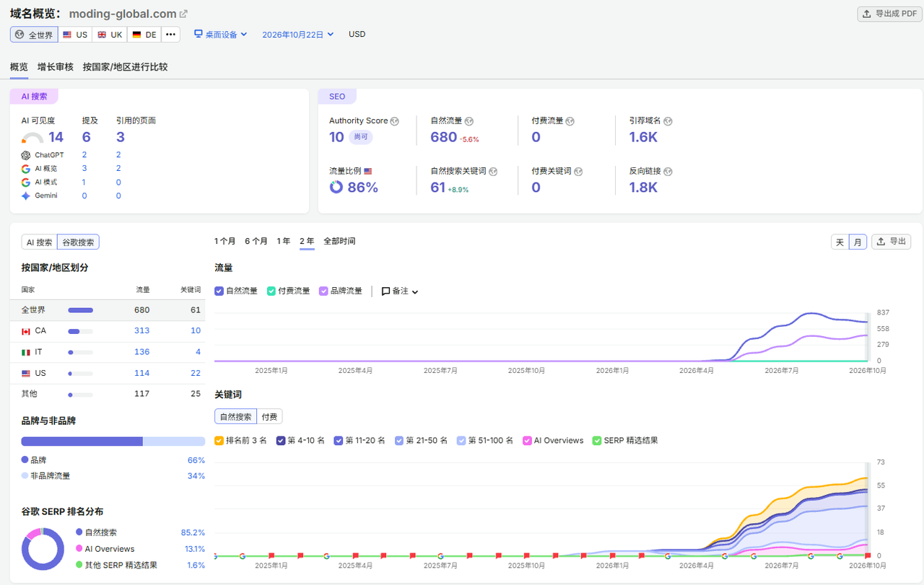Expand the 备注 notes dropdown
This screenshot has width=924, height=585.
click(x=400, y=291)
